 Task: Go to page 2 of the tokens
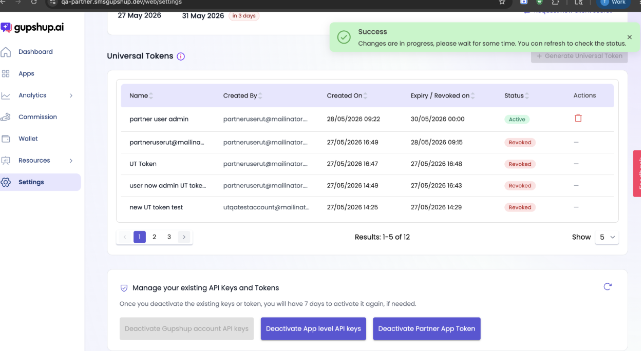154,237
